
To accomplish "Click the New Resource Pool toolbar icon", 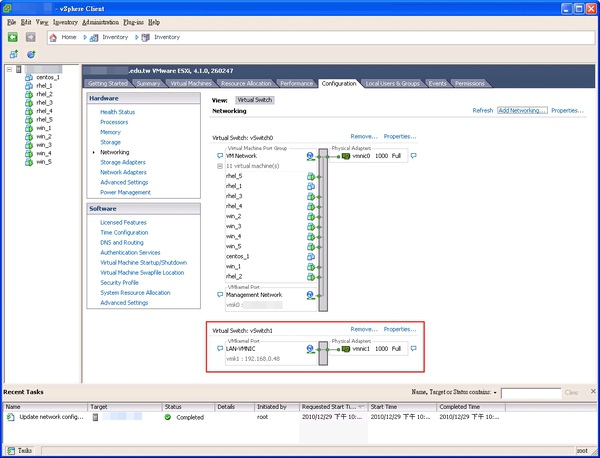I will [31, 54].
